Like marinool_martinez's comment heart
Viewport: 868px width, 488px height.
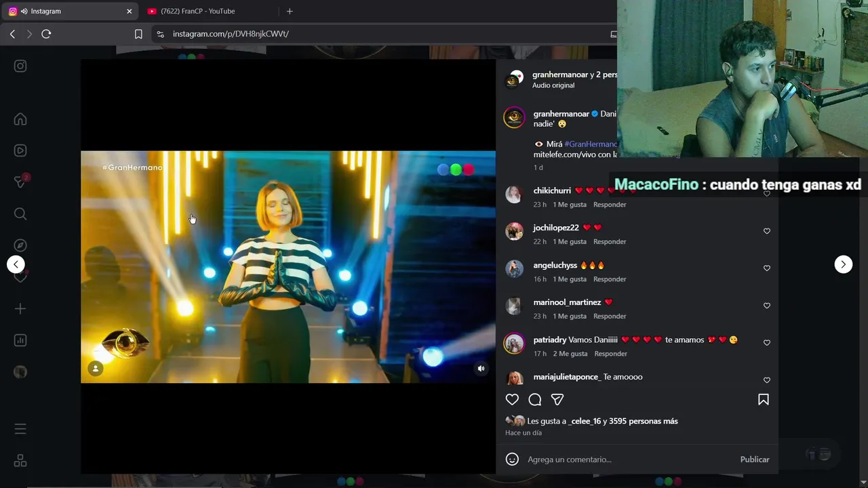click(767, 306)
